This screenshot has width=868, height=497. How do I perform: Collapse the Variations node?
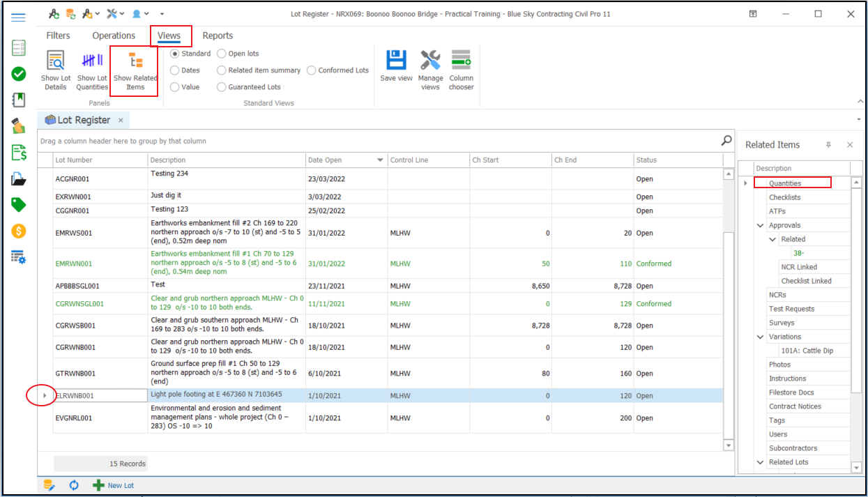(x=761, y=337)
